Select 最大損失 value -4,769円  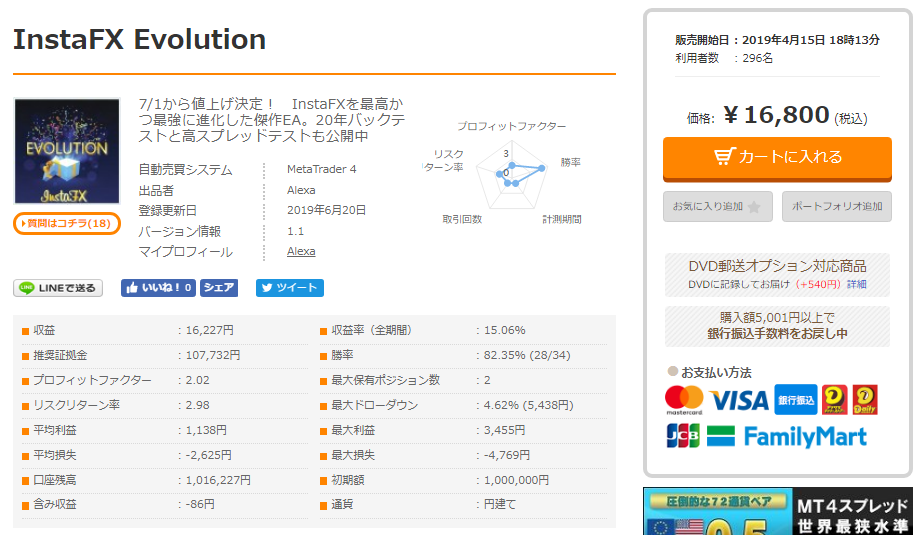click(507, 455)
